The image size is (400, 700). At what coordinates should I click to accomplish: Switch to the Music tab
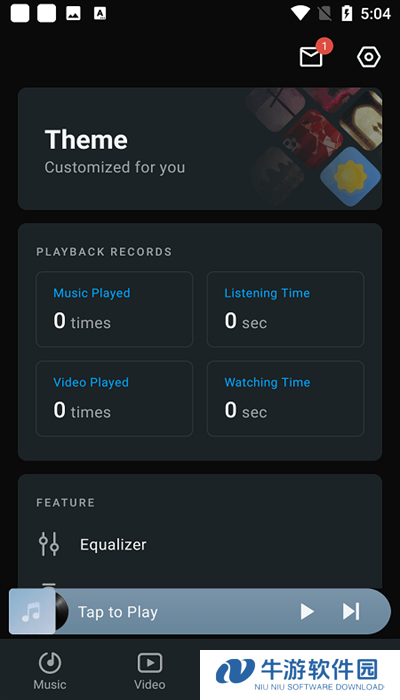tap(50, 670)
